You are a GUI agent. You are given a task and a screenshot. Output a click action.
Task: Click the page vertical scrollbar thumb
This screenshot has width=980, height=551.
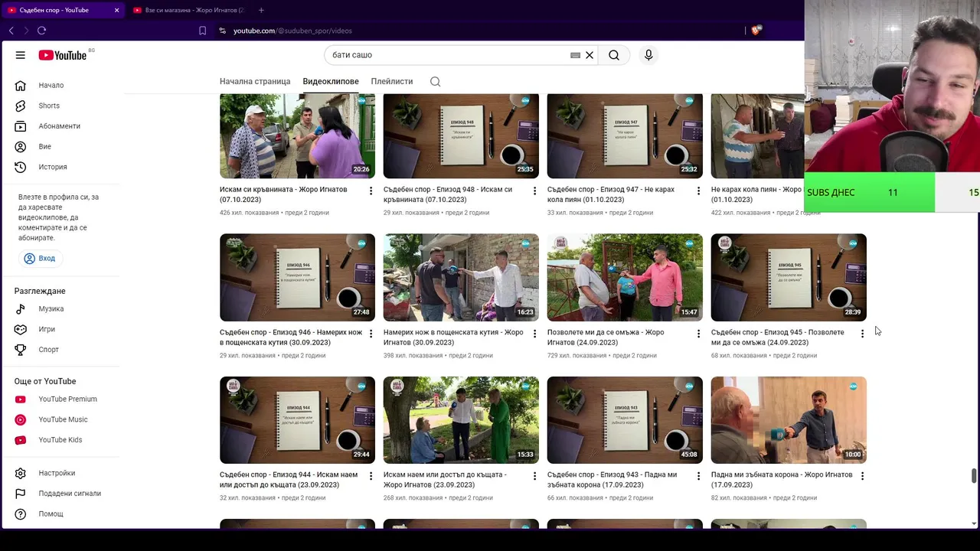pos(974,475)
